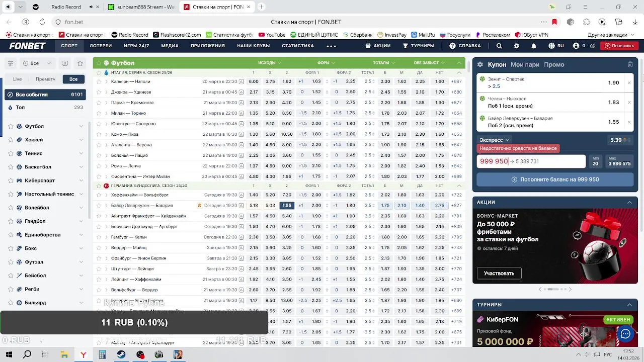Click Участвовать in bonus banner

pos(499,274)
